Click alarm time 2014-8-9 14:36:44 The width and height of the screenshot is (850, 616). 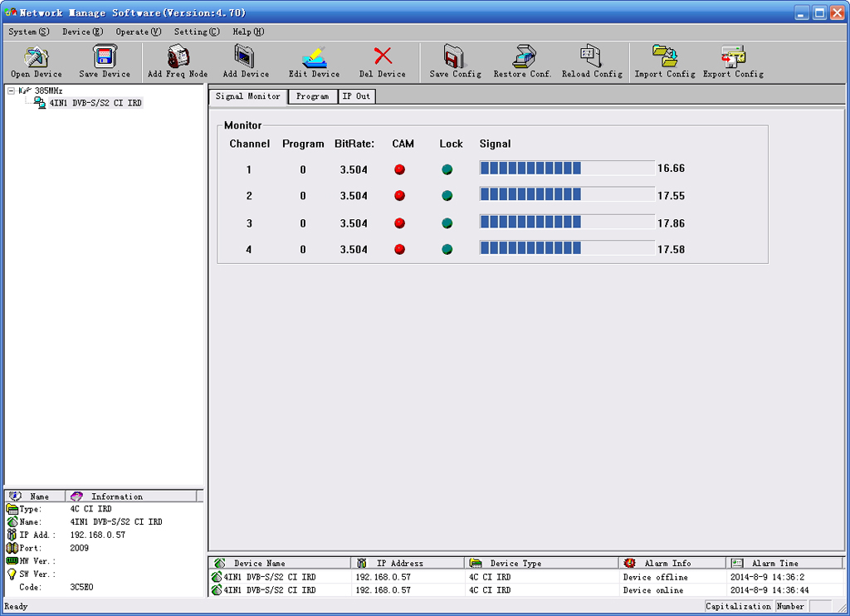pyautogui.click(x=769, y=590)
